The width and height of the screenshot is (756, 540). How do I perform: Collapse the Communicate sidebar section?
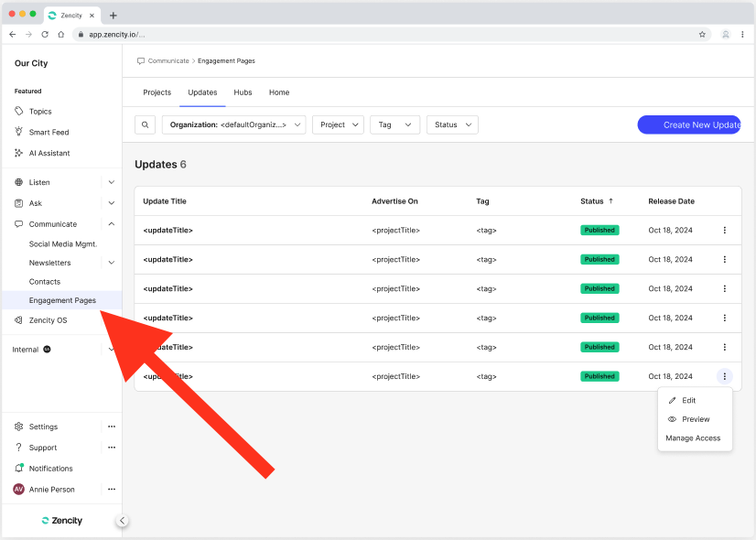click(x=112, y=224)
